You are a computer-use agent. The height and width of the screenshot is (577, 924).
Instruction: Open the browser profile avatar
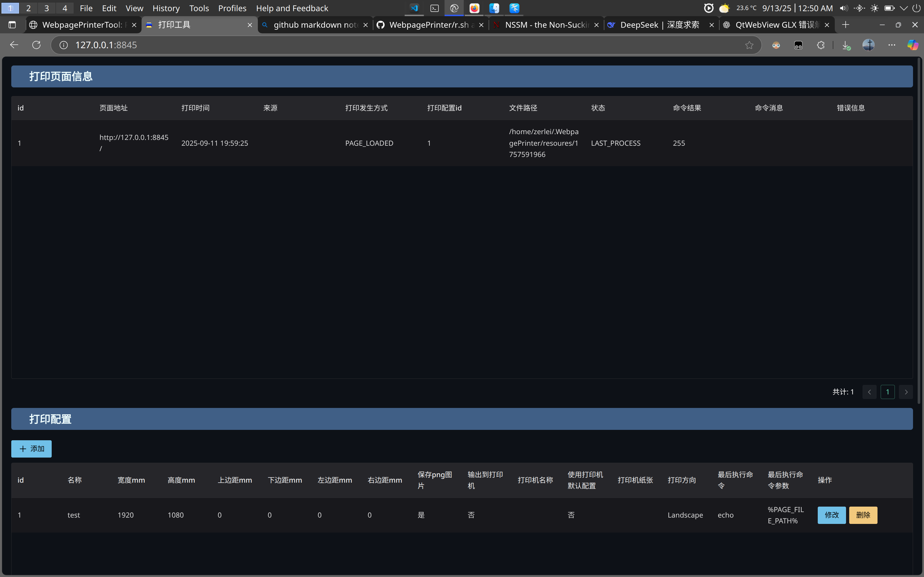point(868,45)
